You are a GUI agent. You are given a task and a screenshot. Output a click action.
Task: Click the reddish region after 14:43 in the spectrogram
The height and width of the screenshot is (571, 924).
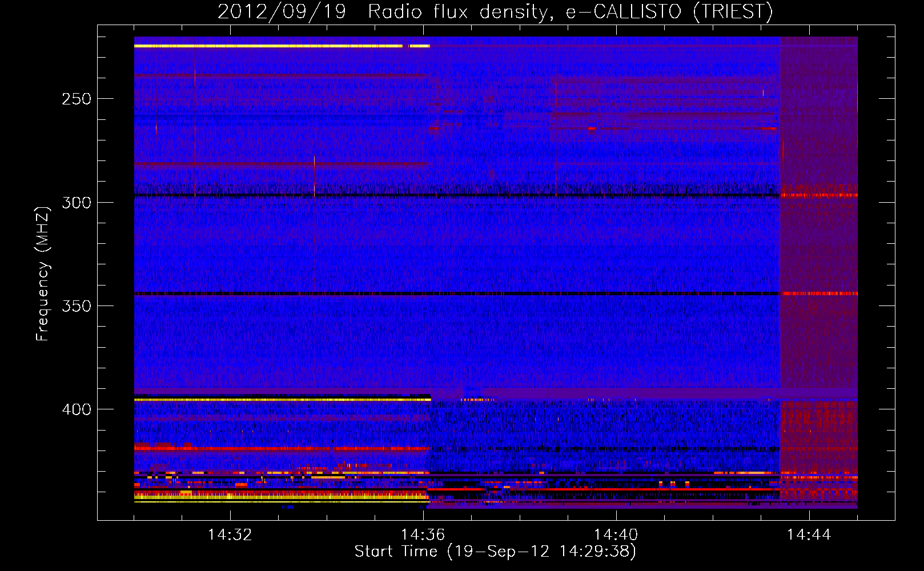click(818, 272)
